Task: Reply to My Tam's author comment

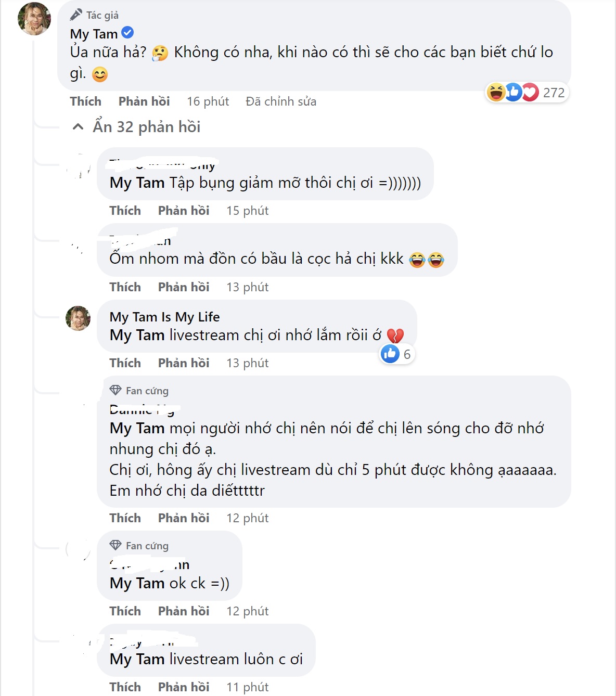Action: pyautogui.click(x=144, y=101)
